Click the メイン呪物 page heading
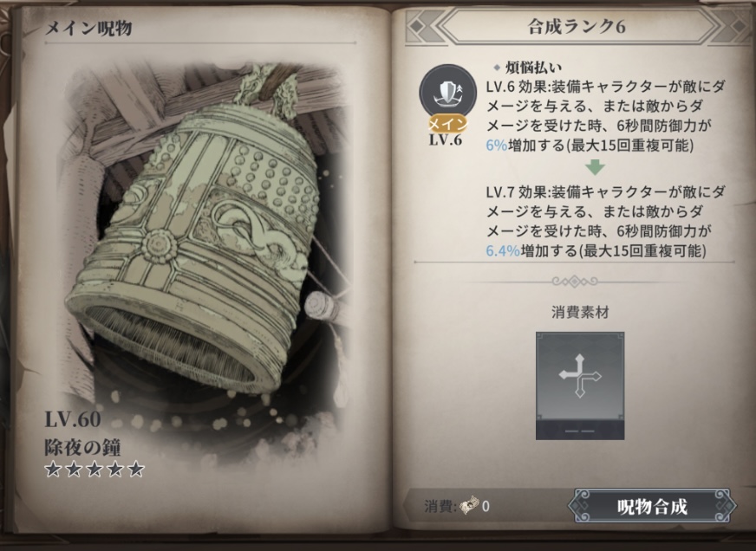 point(88,28)
